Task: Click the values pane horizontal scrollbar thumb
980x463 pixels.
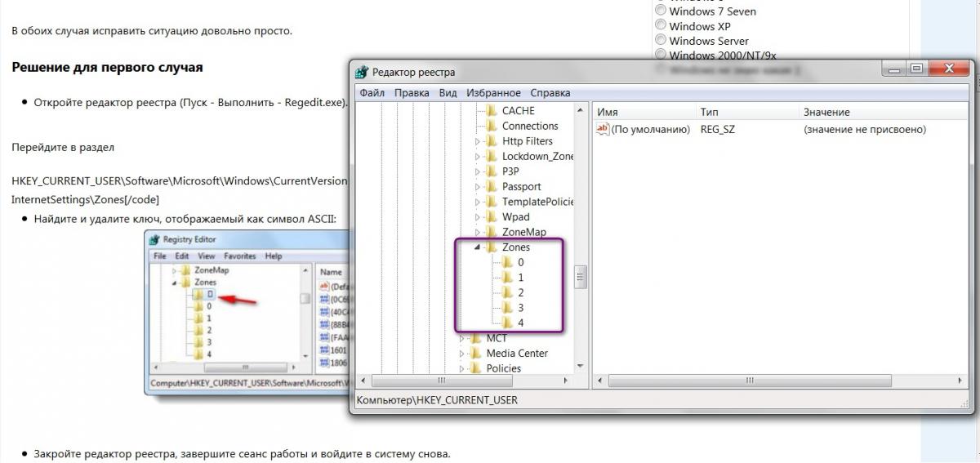Action: pos(748,381)
